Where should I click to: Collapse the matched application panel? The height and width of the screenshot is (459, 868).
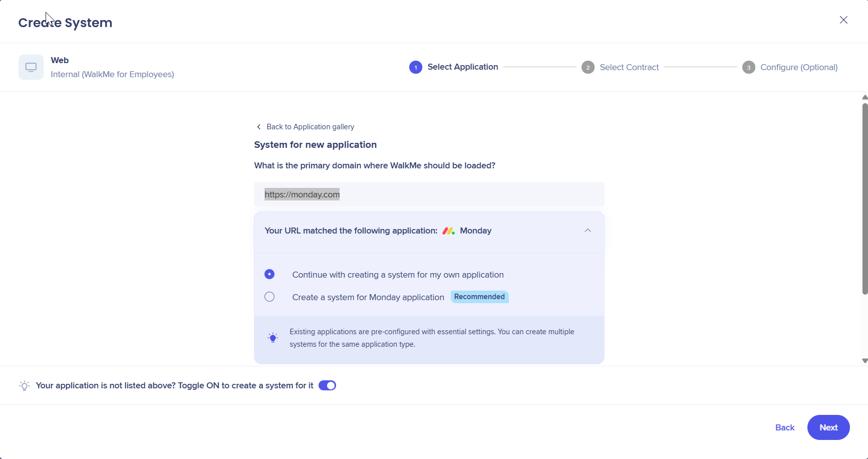pos(588,231)
